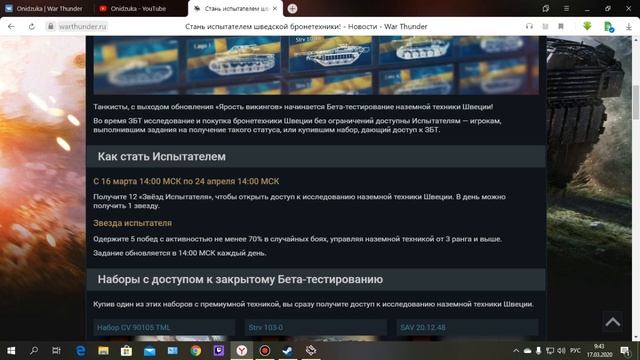640x360 pixels.
Task: Click the green download arrow extension
Action: [587, 26]
